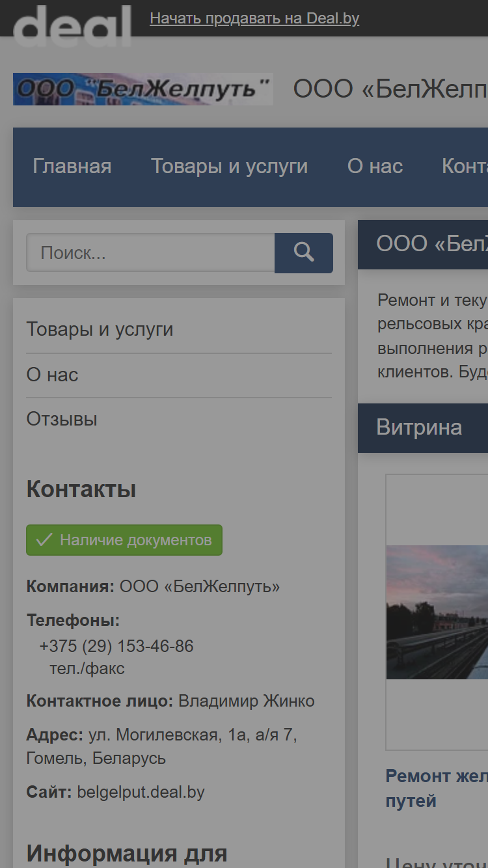Click the checkmark icon in documents badge

[44, 540]
